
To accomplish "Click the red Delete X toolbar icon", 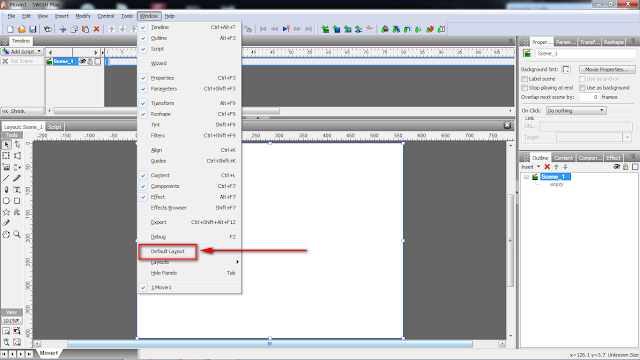I will (96, 29).
